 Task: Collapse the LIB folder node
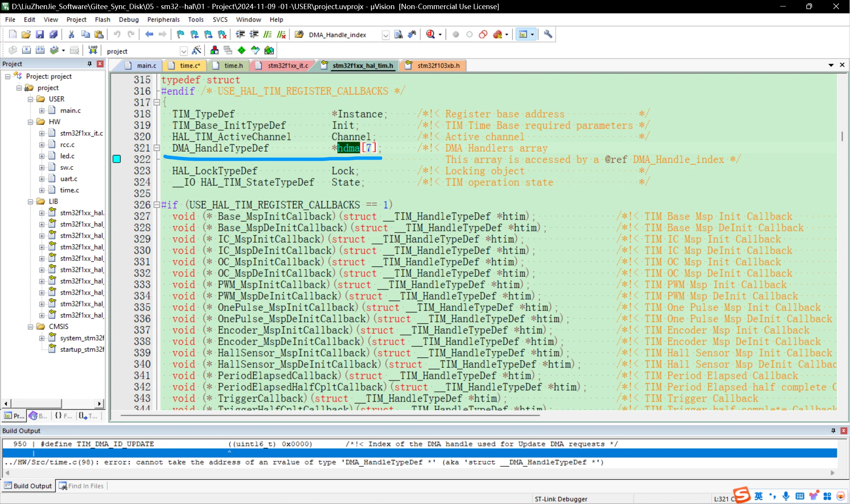pos(30,201)
